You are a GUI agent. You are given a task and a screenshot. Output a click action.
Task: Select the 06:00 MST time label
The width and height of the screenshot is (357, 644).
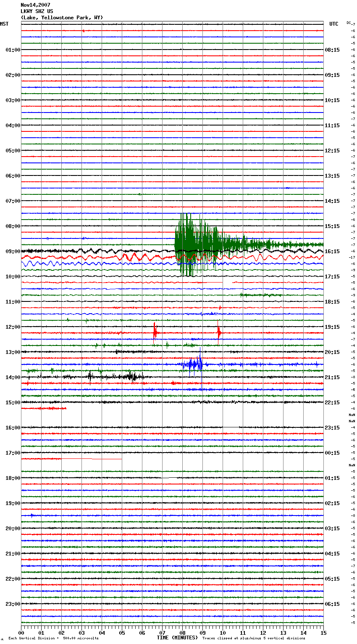pos(13,176)
